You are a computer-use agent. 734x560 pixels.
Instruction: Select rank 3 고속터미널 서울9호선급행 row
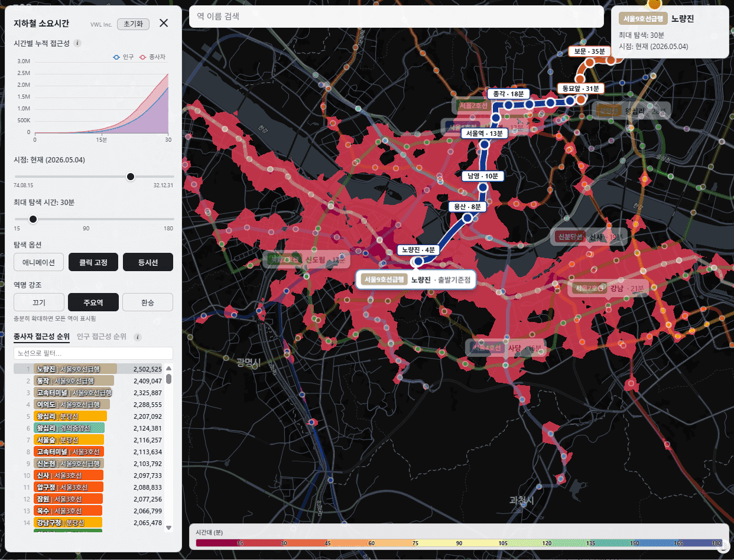point(88,393)
